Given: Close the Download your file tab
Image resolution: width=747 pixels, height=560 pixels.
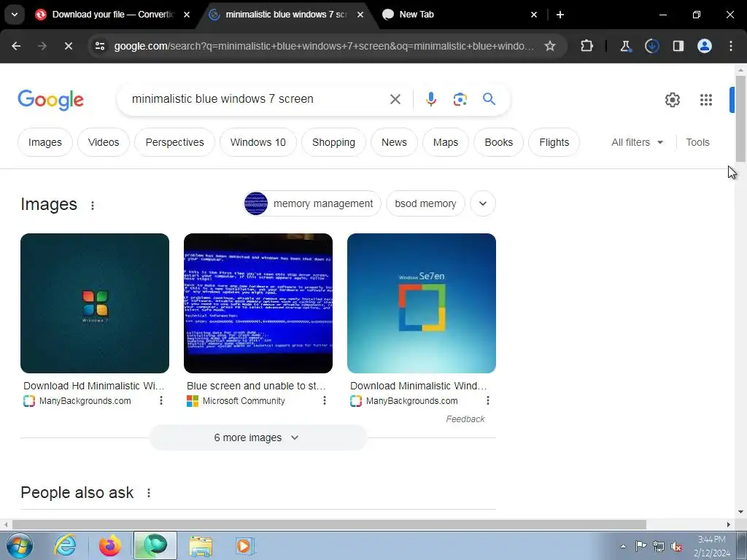Looking at the screenshot, I should tap(187, 15).
